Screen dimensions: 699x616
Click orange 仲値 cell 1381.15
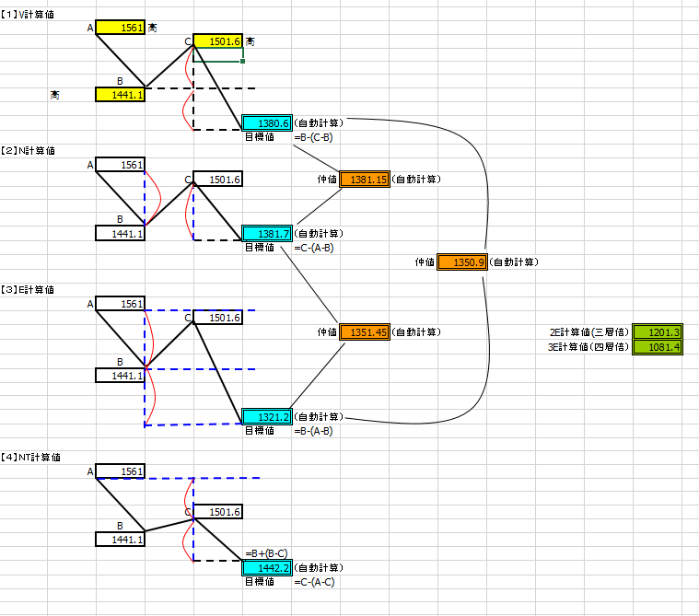click(364, 180)
